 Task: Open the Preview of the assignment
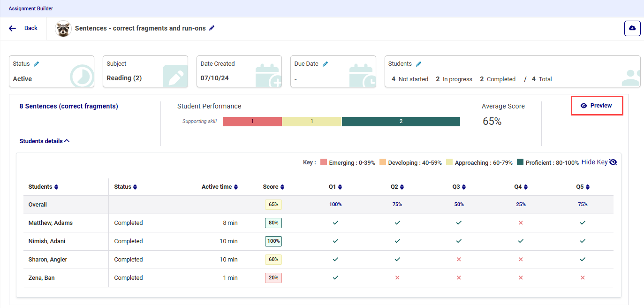pyautogui.click(x=597, y=106)
